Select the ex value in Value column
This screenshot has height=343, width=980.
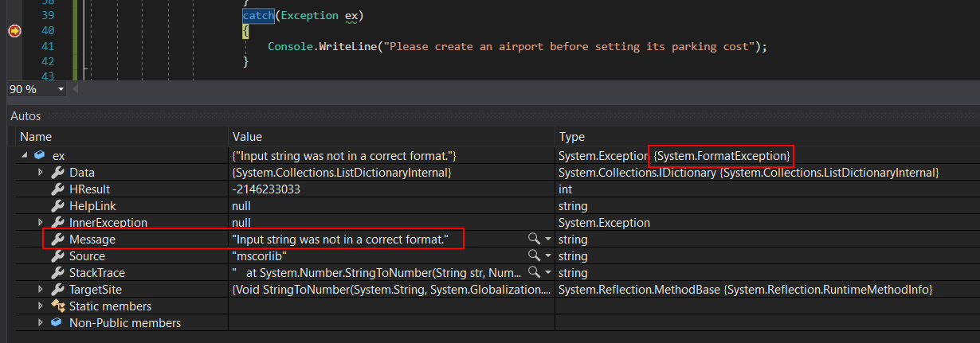pyautogui.click(x=343, y=156)
